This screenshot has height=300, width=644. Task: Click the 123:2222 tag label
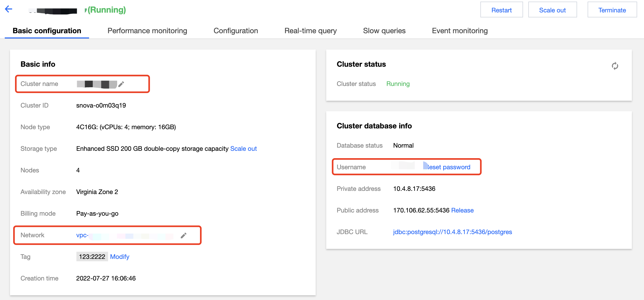[x=92, y=257]
